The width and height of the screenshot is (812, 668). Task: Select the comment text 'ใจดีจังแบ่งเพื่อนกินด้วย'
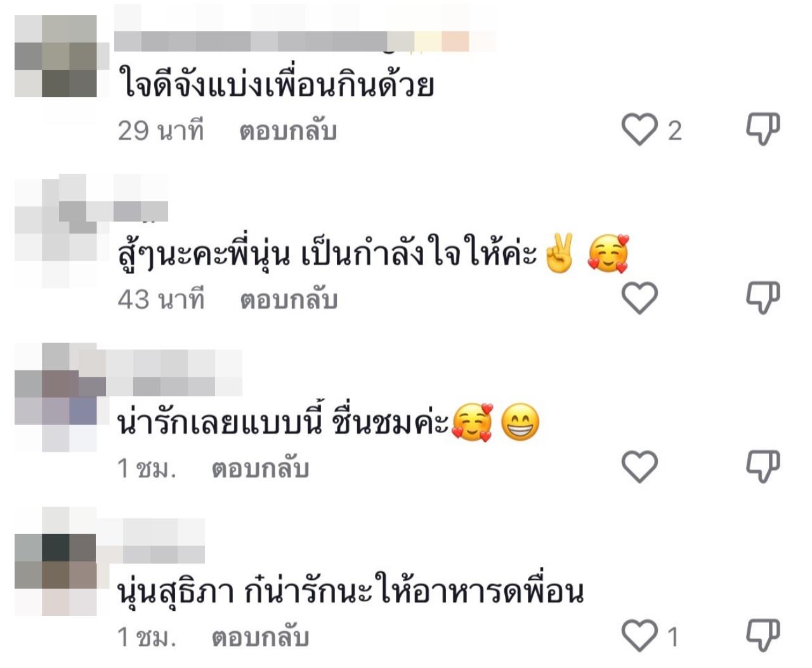click(x=276, y=84)
